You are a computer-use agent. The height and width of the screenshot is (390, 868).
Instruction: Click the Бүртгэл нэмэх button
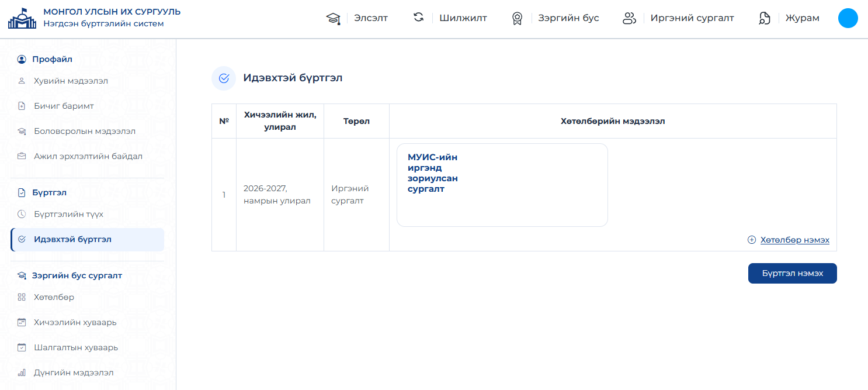pyautogui.click(x=792, y=274)
